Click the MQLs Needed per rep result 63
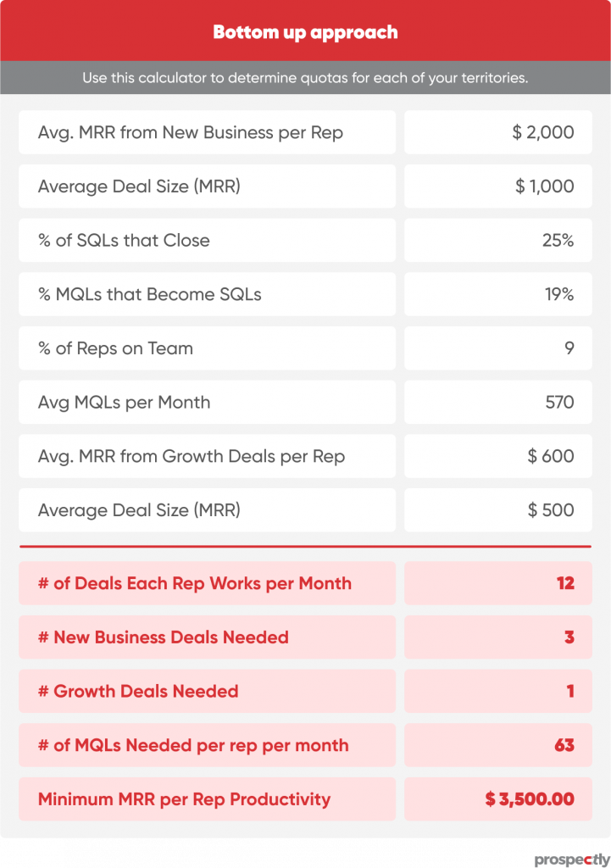 497,746
